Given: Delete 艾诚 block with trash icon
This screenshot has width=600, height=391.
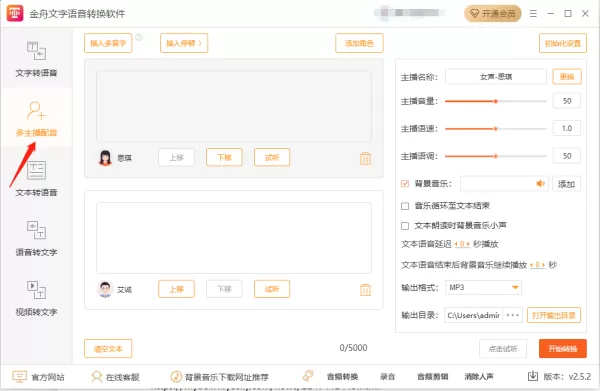Looking at the screenshot, I should pos(365,290).
